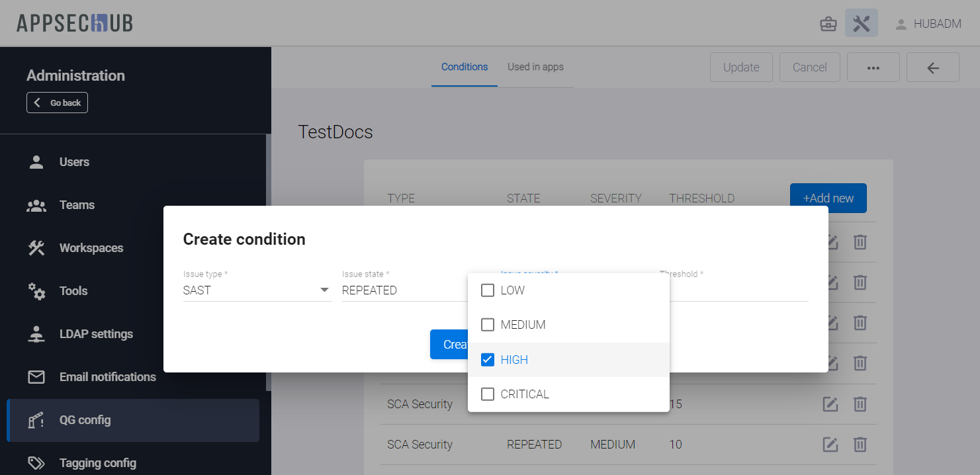Click edit icon for SCA Security MEDIUM row
The image size is (980, 475).
tap(830, 445)
